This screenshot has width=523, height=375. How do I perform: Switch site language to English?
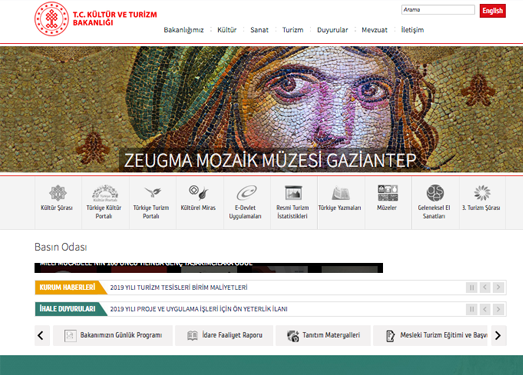point(493,11)
